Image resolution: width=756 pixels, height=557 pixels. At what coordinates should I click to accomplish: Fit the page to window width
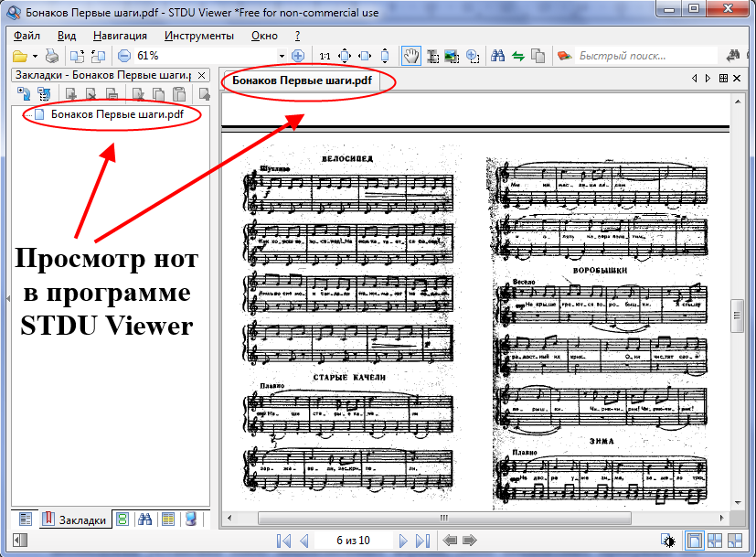[366, 57]
